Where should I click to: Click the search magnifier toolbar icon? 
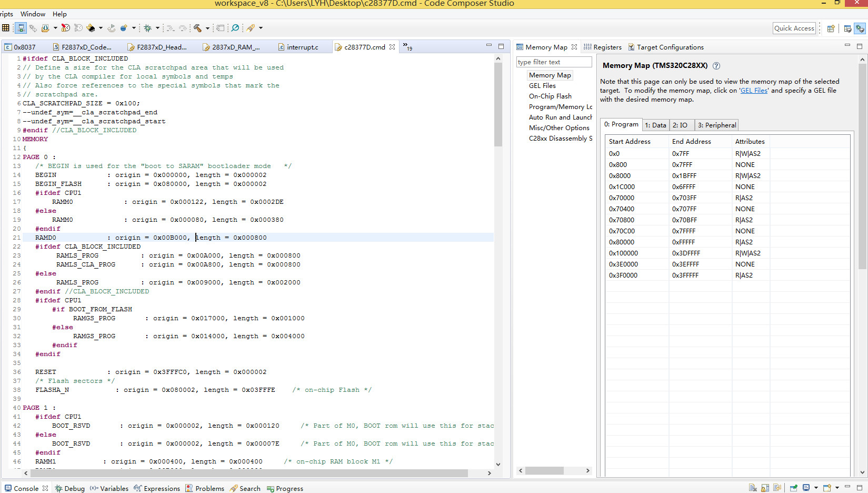[235, 28]
